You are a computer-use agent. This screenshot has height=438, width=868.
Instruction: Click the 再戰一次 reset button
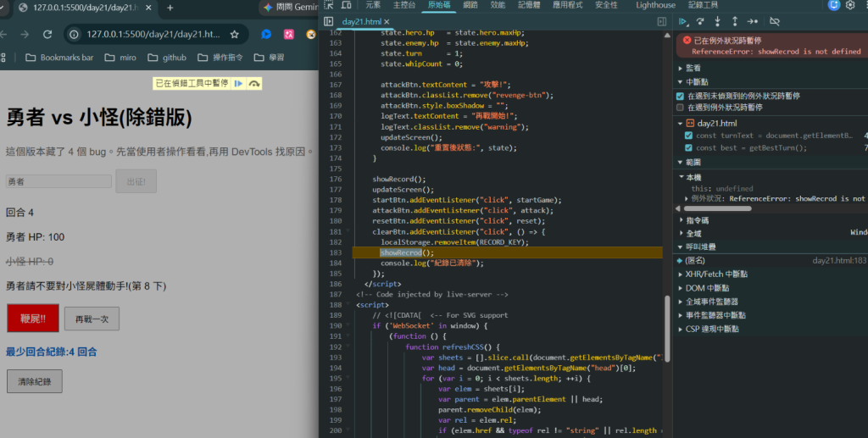click(x=92, y=319)
